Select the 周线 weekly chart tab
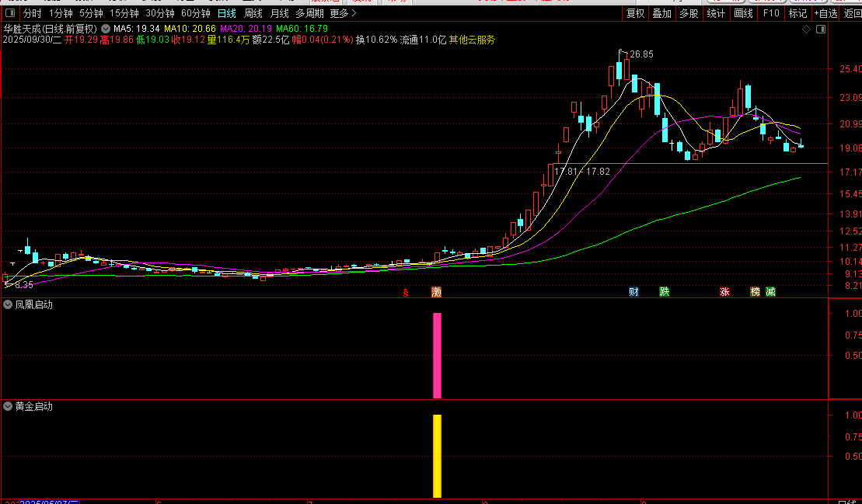This screenshot has height=504, width=862. coord(253,13)
